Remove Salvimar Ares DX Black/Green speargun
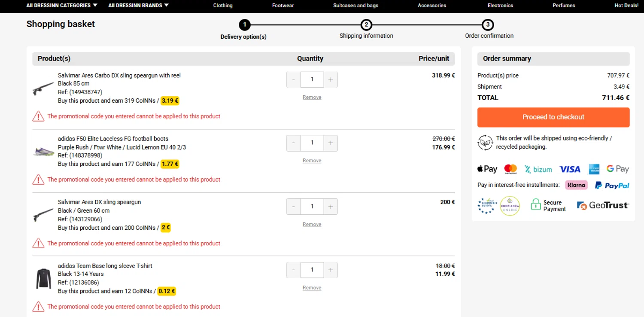 312,225
